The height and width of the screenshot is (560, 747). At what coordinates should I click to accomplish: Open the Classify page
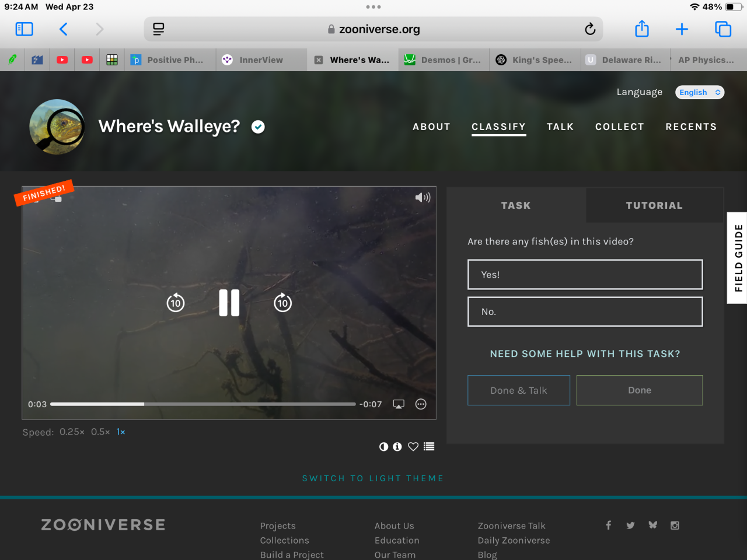click(x=498, y=127)
